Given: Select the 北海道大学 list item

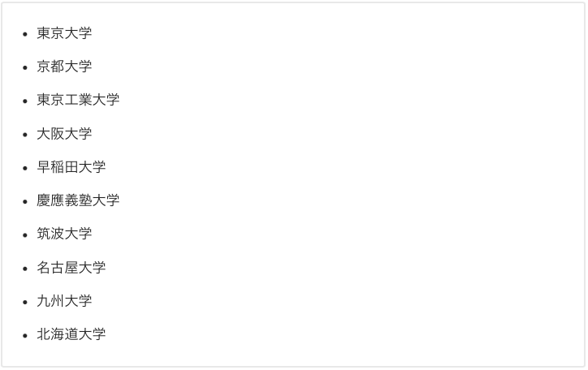Looking at the screenshot, I should tap(71, 334).
